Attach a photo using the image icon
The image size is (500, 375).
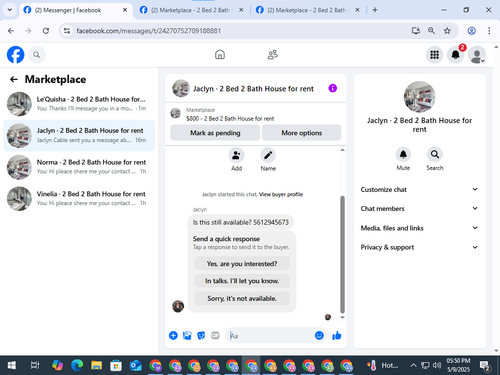coord(187,336)
